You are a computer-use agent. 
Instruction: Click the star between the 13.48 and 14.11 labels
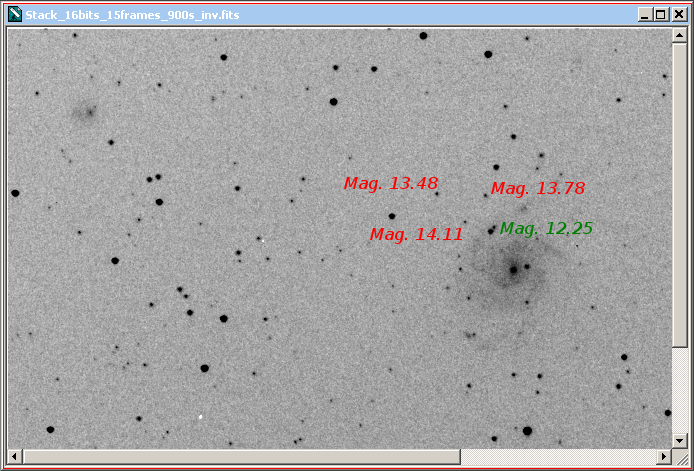(x=392, y=216)
